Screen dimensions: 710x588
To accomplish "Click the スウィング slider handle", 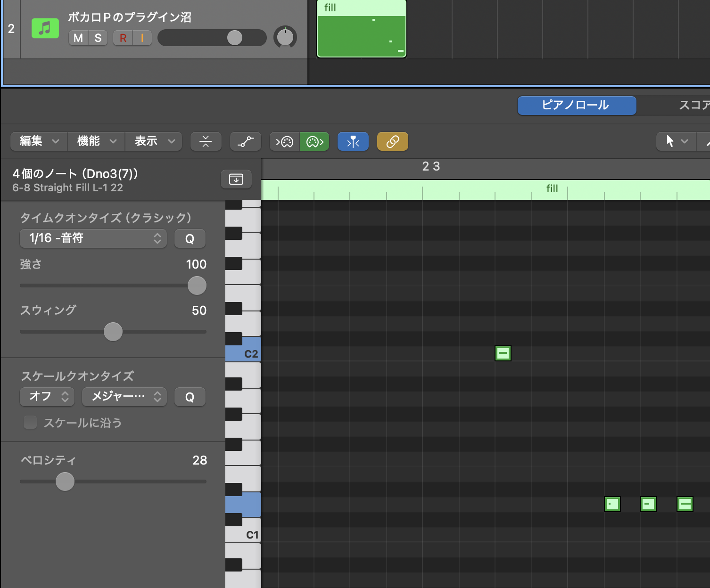I will click(113, 332).
